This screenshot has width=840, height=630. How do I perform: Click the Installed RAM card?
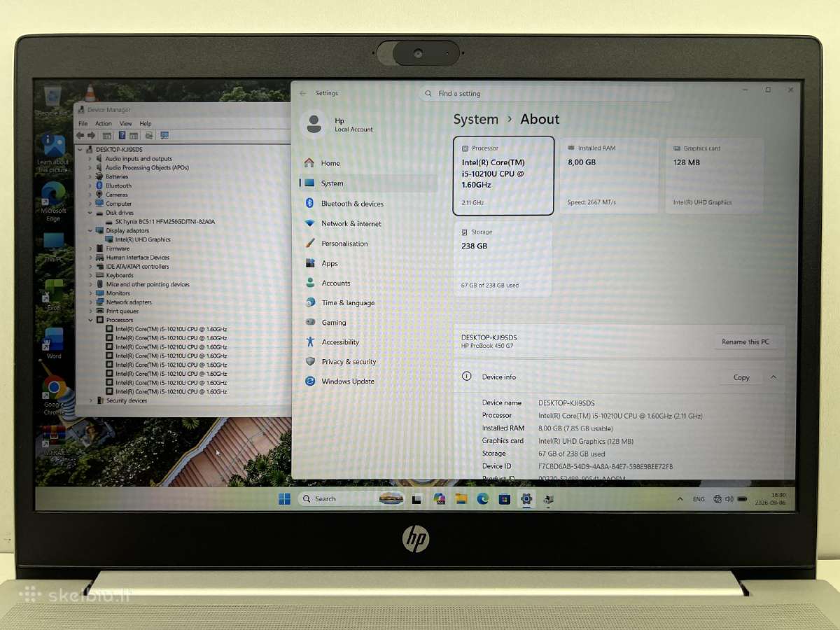(x=609, y=176)
